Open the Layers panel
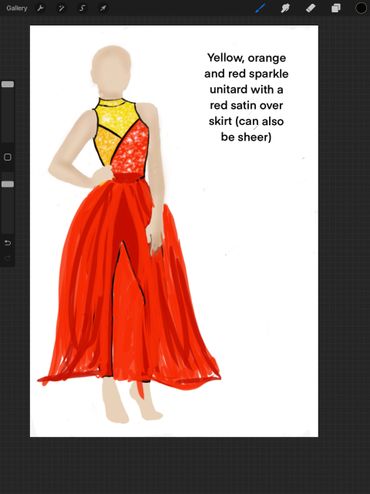The height and width of the screenshot is (494, 370). pyautogui.click(x=336, y=8)
